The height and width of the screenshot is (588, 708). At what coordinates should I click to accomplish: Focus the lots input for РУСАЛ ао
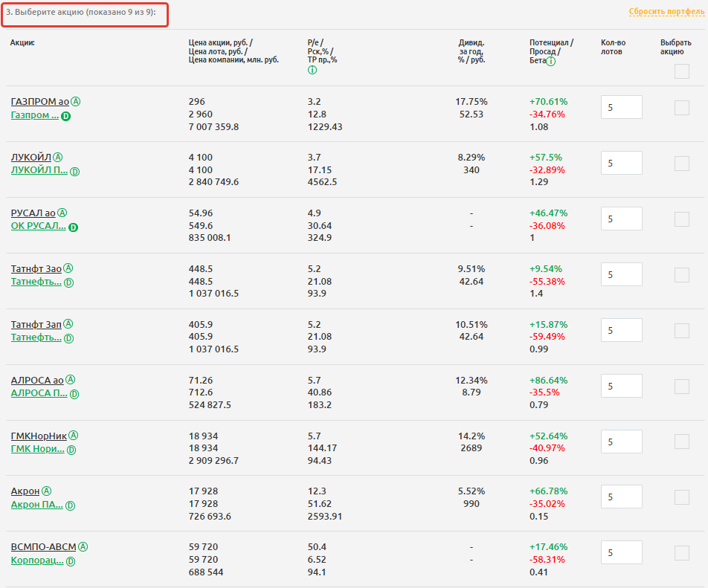coord(621,219)
